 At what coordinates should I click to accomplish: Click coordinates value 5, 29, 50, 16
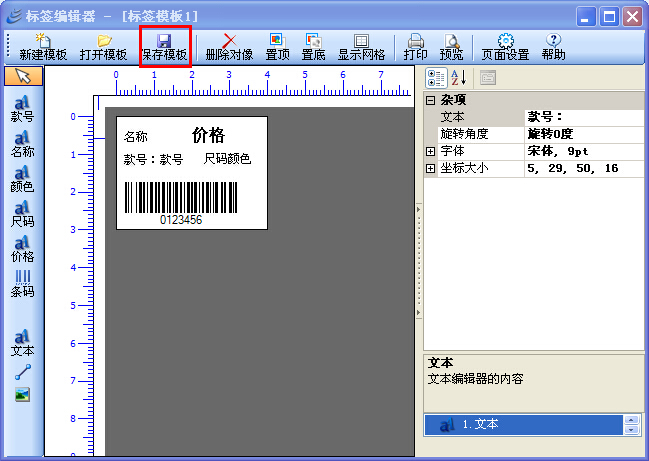584,168
